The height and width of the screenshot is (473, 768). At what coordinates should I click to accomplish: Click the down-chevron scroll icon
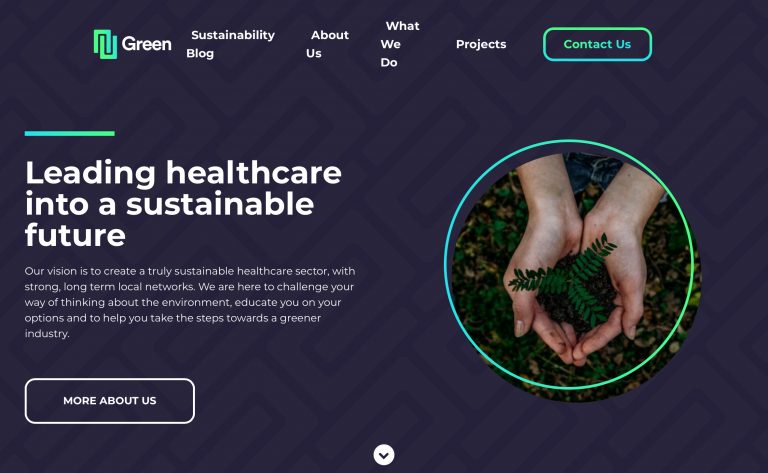[384, 455]
